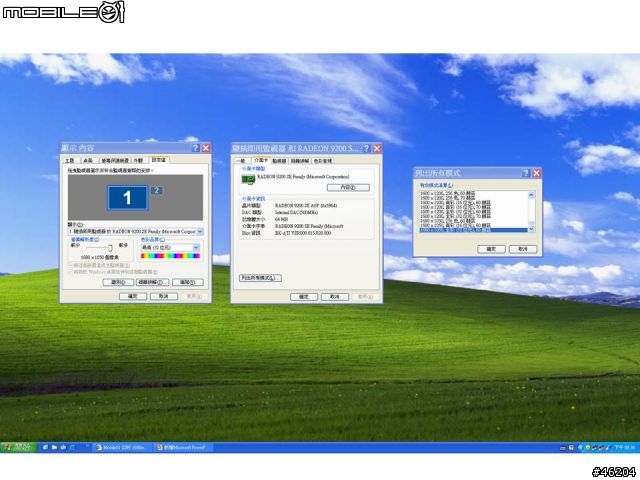Open the Windows Start button
The image size is (640, 480).
[17, 447]
